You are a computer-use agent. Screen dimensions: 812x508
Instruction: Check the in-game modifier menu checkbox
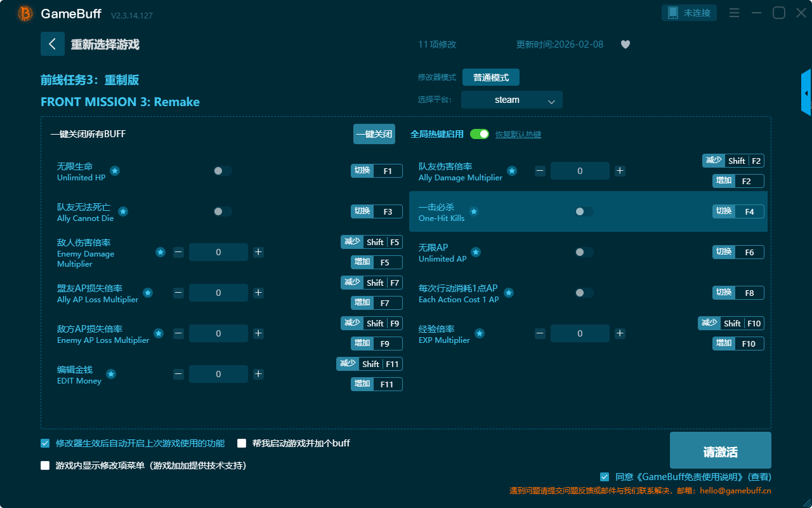(45, 465)
